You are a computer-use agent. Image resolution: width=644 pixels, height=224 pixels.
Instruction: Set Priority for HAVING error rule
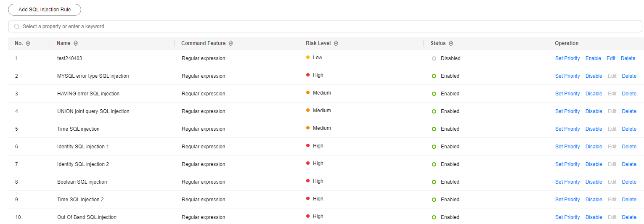567,94
